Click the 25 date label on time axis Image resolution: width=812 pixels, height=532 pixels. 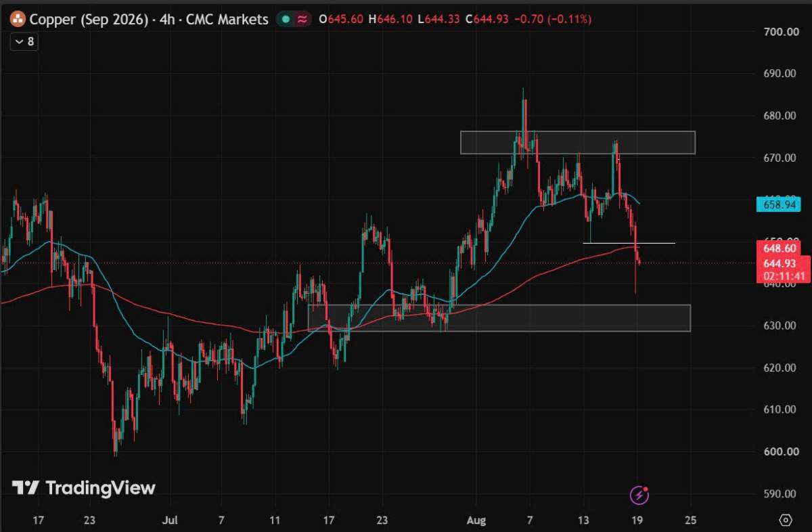click(691, 520)
